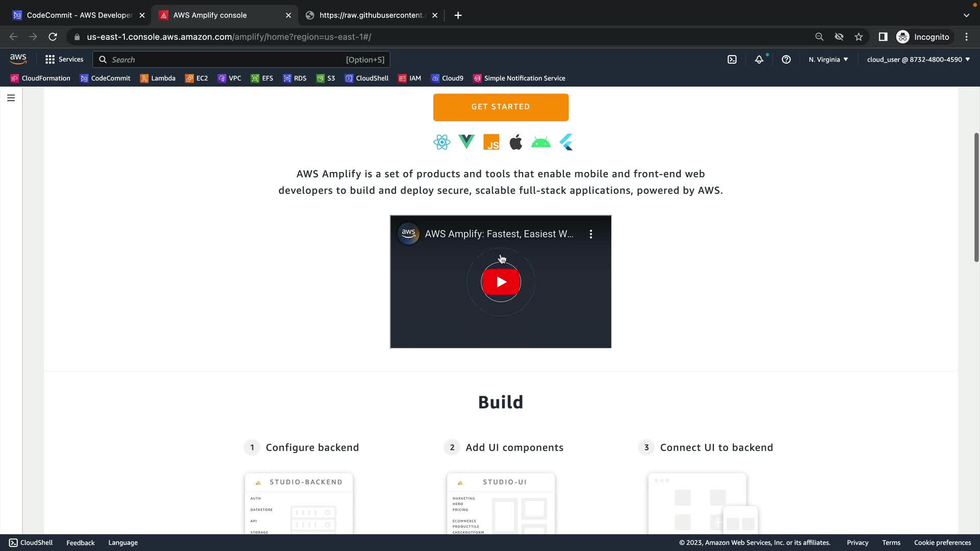Click the Flutter framework icon
The image size is (980, 551).
coord(566,142)
